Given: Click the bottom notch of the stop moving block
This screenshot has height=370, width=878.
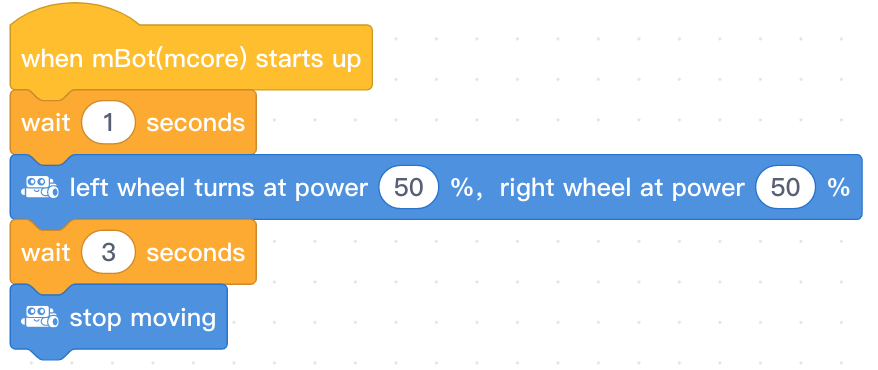Looking at the screenshot, I should [x=49, y=353].
